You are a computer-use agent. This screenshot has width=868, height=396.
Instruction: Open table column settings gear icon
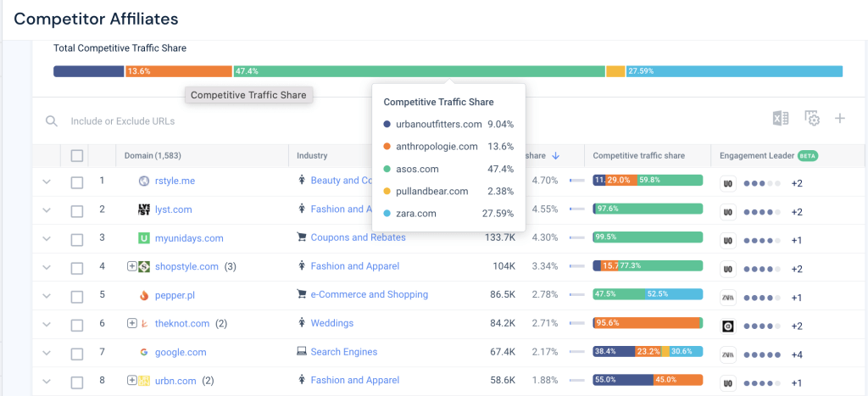811,119
